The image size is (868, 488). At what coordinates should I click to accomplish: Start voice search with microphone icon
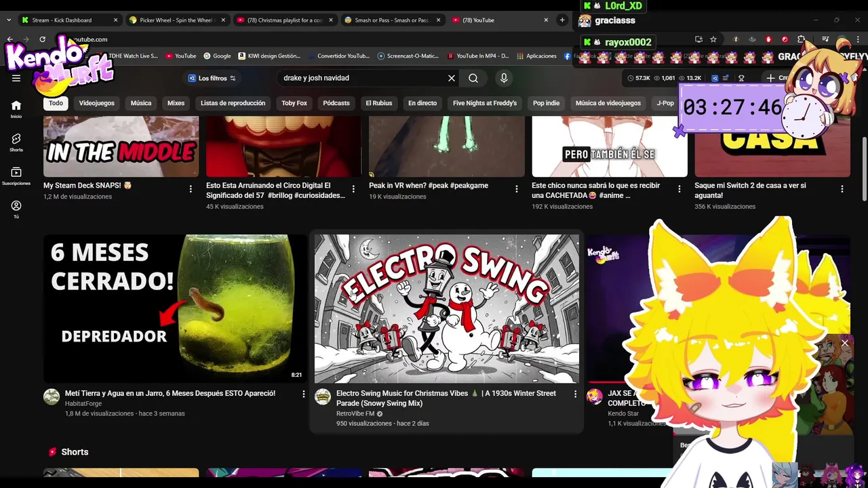tap(504, 78)
